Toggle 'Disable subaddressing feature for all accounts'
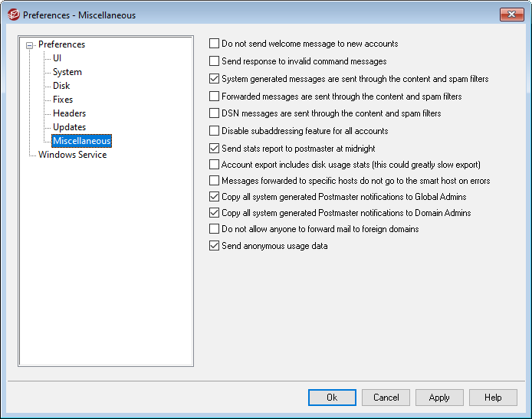The image size is (532, 419). pos(215,131)
